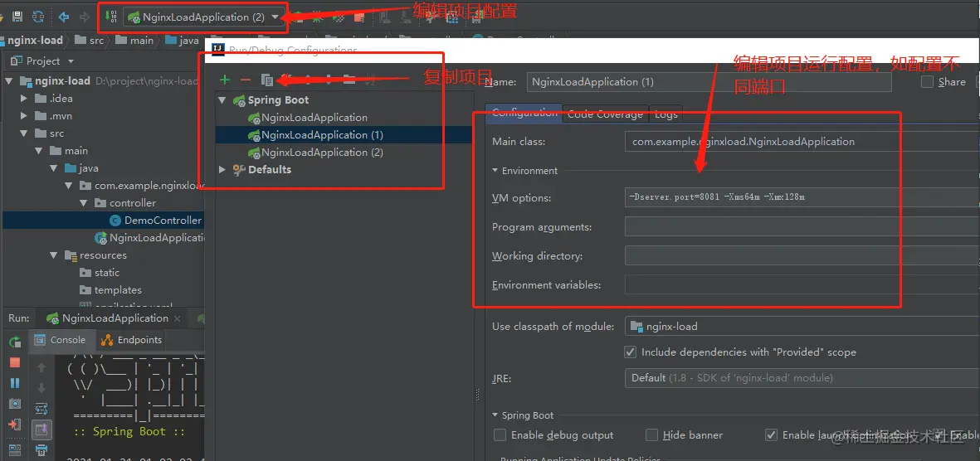Viewport: 980px width, 461px height.
Task: Toggle soft-wrap in console
Action: tap(41, 409)
